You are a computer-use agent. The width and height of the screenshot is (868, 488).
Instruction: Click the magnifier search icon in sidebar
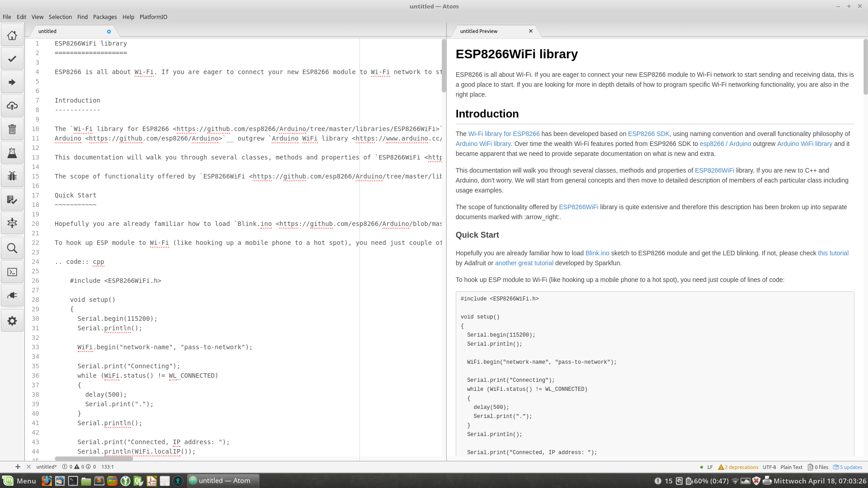[12, 248]
